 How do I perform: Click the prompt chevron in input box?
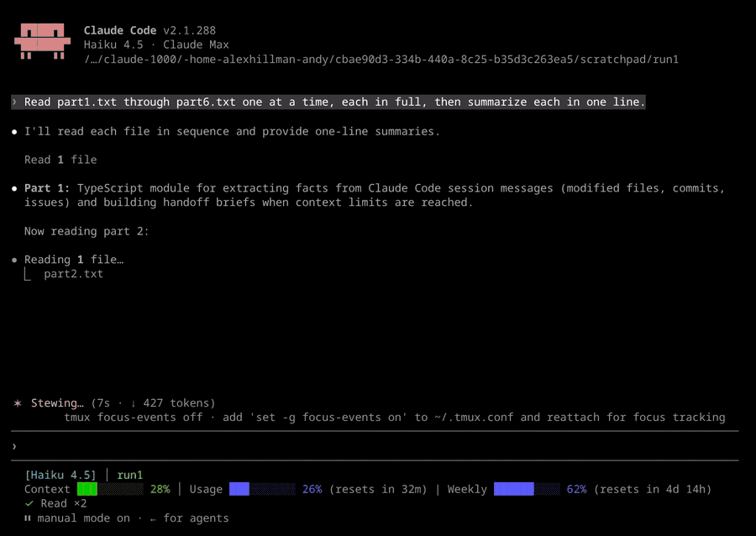[14, 446]
